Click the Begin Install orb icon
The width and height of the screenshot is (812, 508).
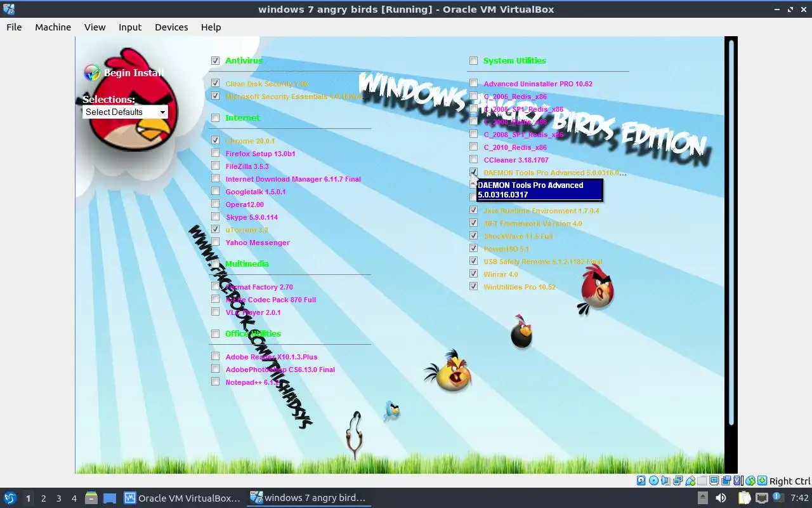93,72
